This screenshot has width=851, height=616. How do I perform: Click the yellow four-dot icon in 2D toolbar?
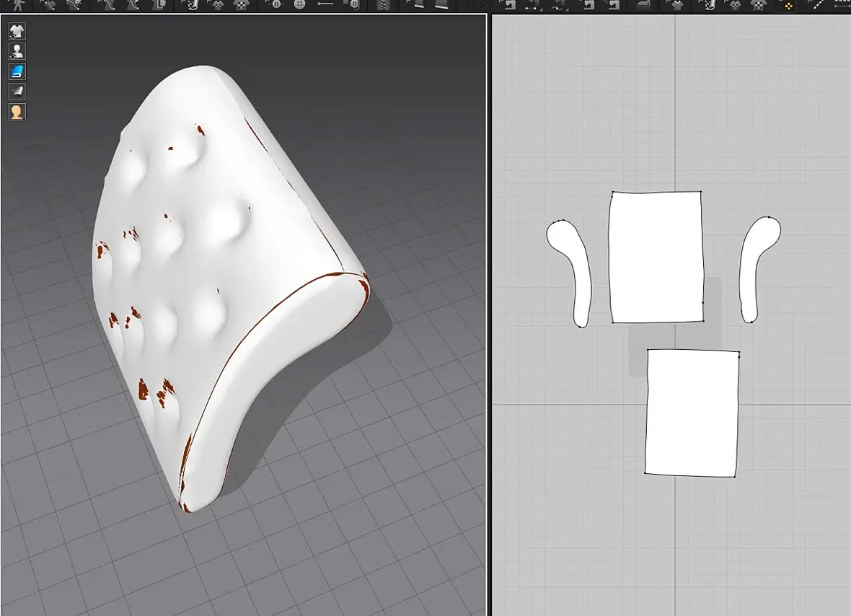tap(788, 6)
